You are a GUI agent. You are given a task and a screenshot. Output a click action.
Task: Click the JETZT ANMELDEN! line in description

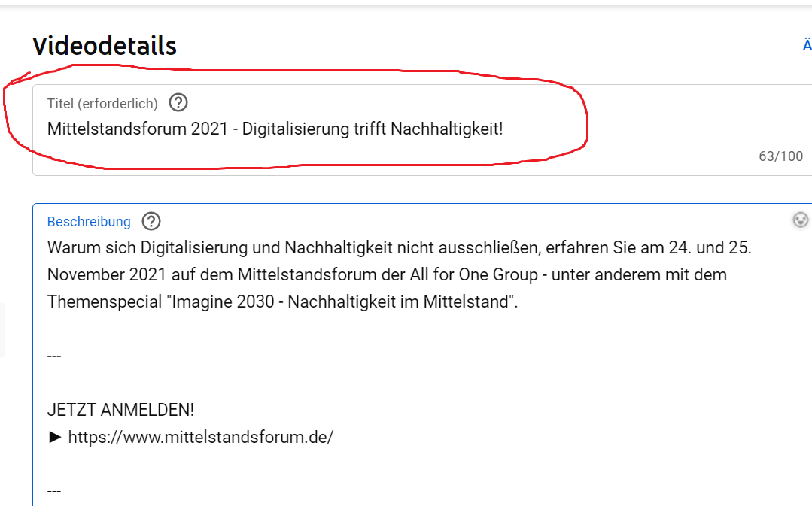(x=120, y=410)
